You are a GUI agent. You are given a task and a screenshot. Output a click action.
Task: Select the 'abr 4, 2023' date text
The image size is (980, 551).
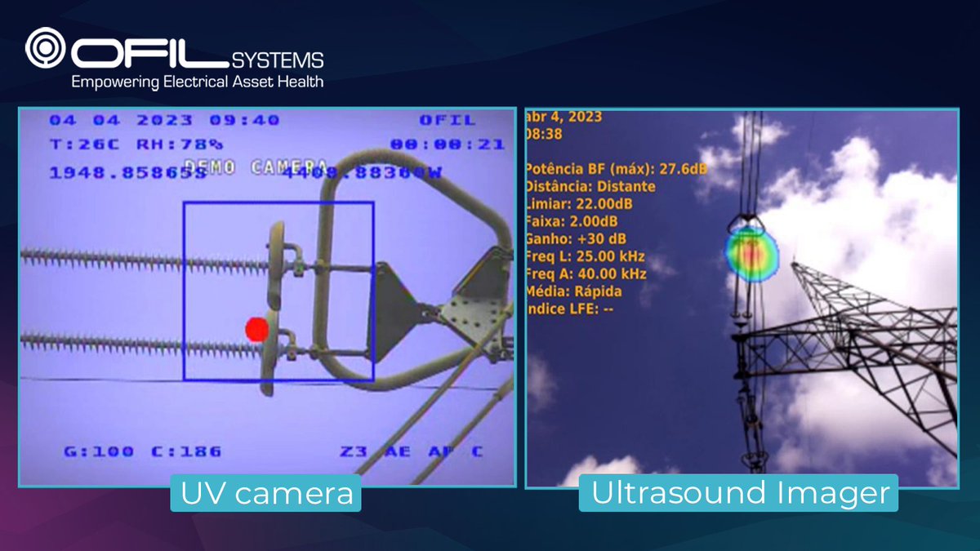click(x=565, y=117)
